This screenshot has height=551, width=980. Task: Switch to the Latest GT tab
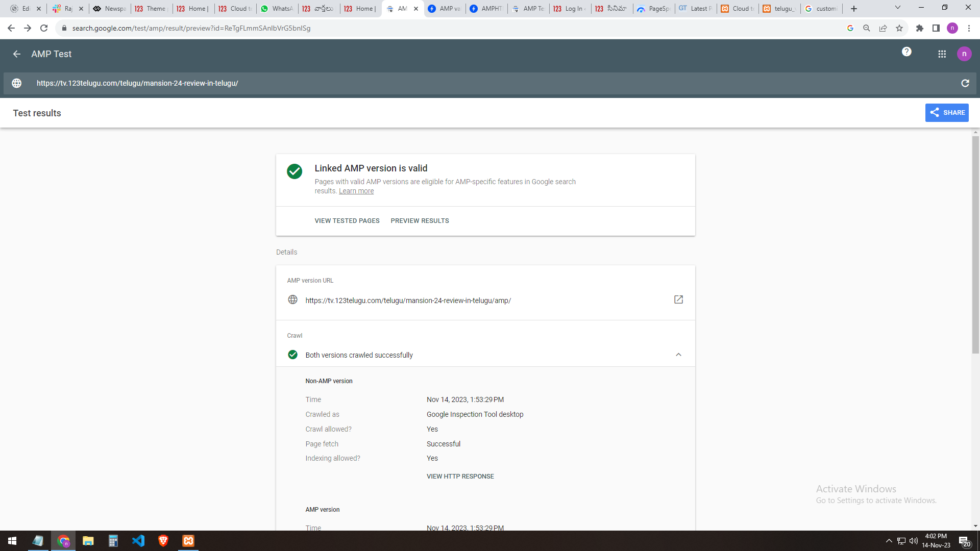pyautogui.click(x=696, y=9)
